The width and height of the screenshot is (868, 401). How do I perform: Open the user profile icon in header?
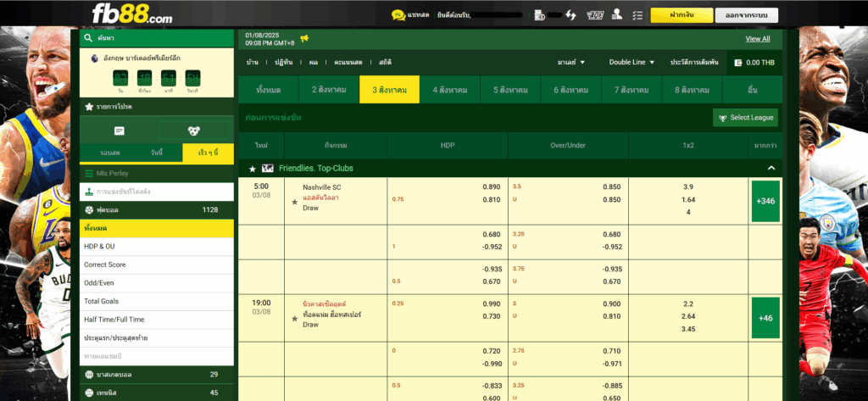(x=617, y=15)
